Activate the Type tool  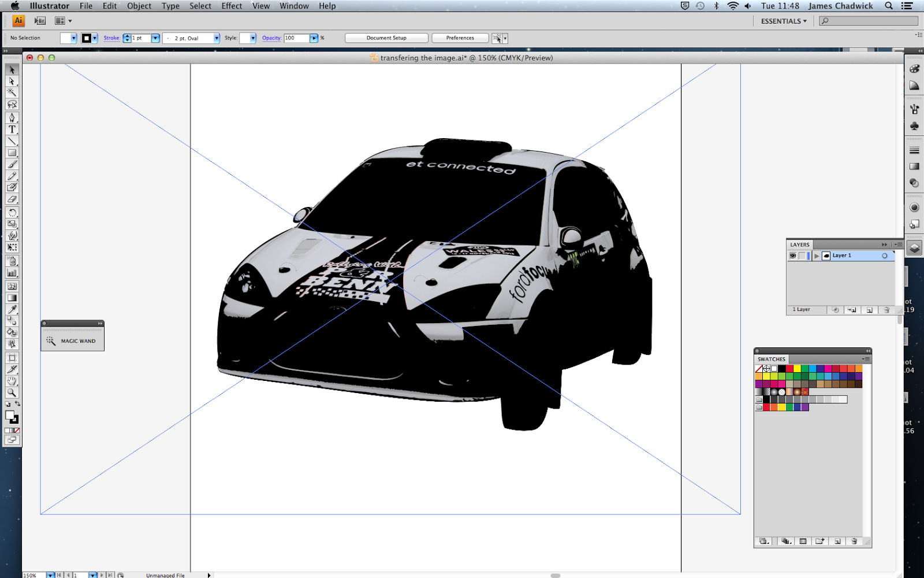click(12, 129)
